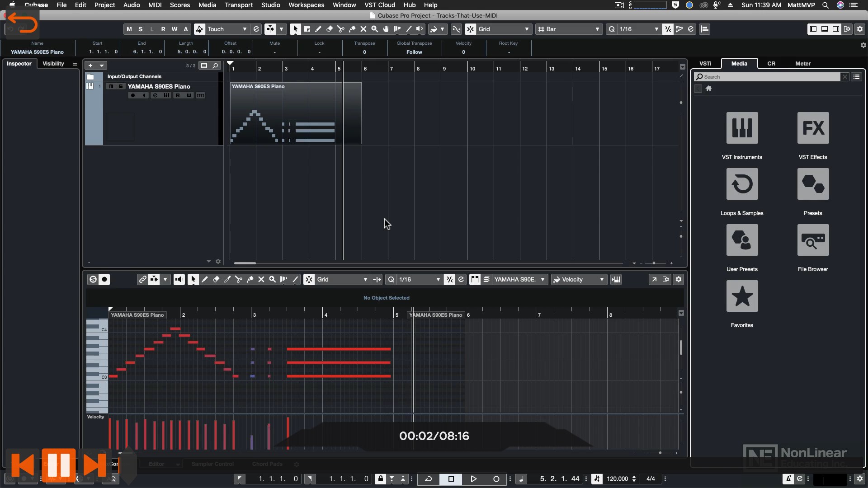Select the Erase tool in the key editor toolbar
868x488 pixels.
[216, 280]
